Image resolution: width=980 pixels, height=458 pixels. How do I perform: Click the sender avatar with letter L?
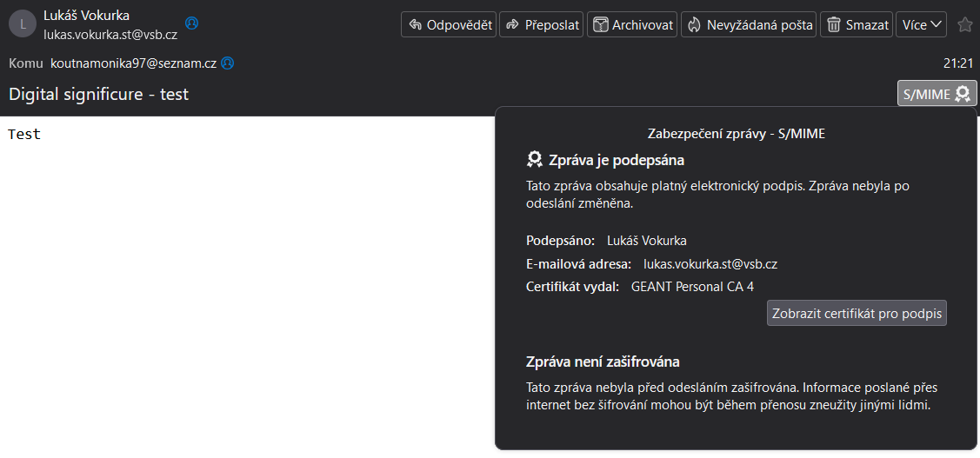[23, 25]
